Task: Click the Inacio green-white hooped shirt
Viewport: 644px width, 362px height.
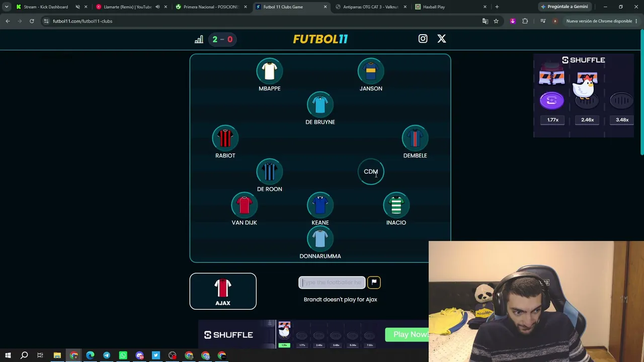Action: (396, 205)
